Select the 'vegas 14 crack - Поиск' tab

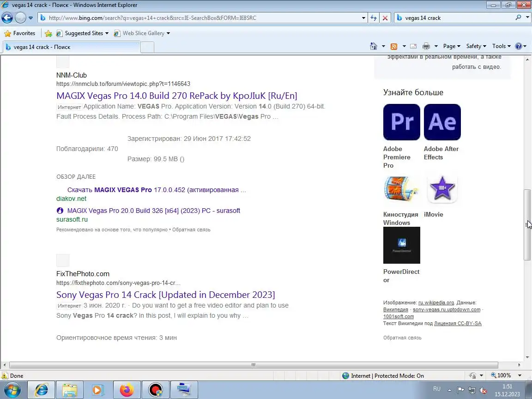pyautogui.click(x=71, y=47)
